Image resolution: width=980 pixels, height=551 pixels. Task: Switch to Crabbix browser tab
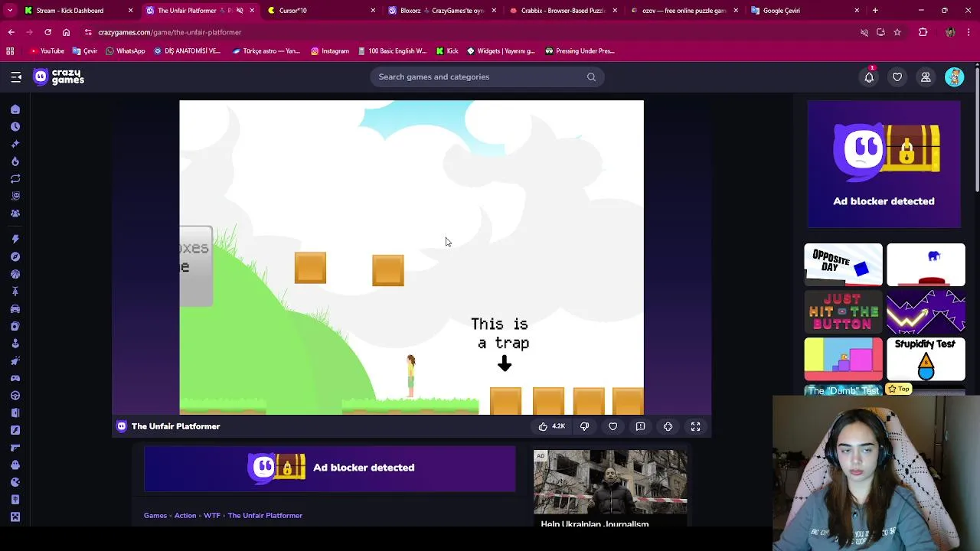point(563,11)
